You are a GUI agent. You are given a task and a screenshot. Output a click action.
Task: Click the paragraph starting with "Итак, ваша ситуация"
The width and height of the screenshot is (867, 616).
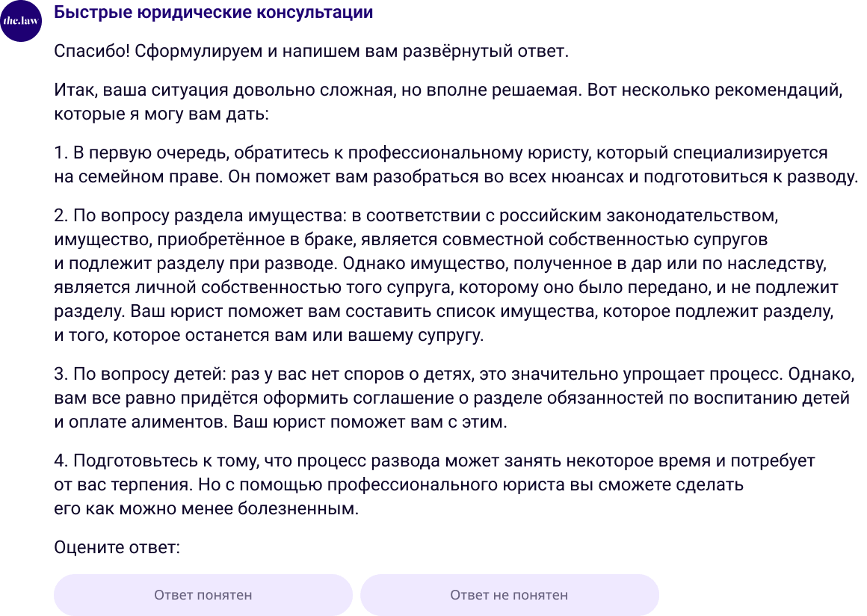(448, 103)
